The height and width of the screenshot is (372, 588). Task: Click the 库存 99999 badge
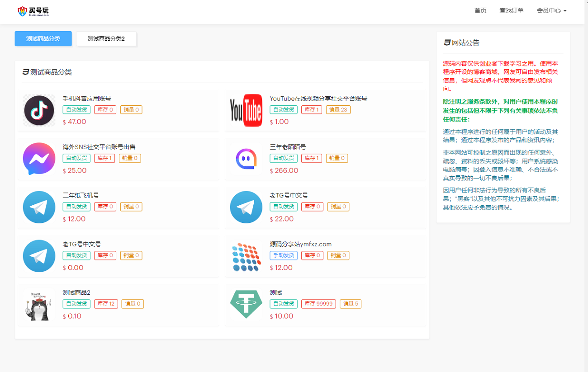(x=318, y=304)
